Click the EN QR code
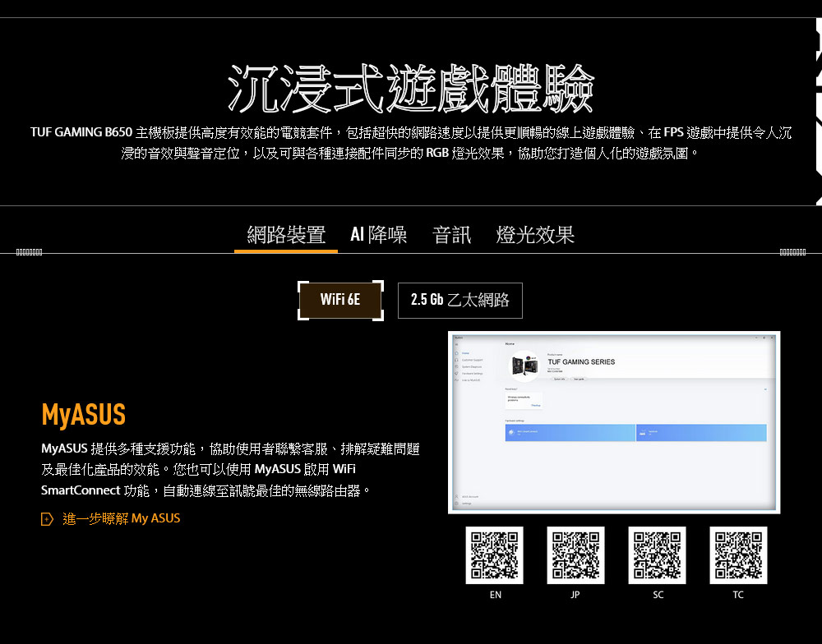Screen dimensions: 822x644 [x=494, y=555]
